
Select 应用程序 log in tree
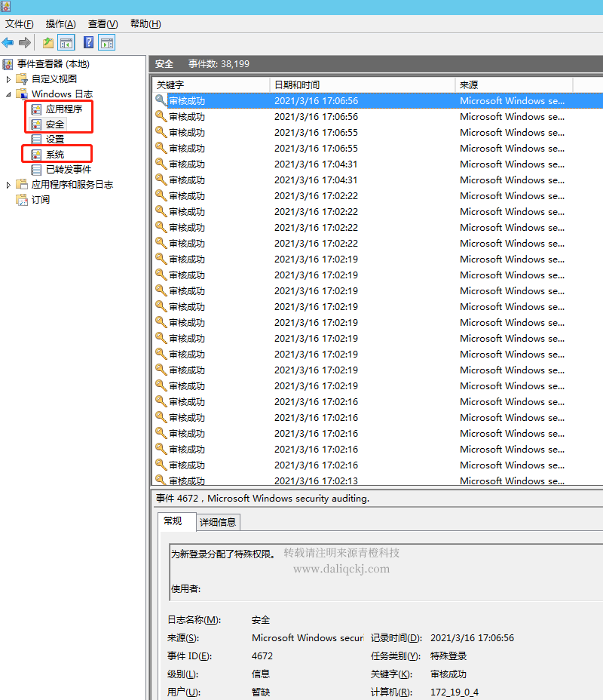point(64,109)
